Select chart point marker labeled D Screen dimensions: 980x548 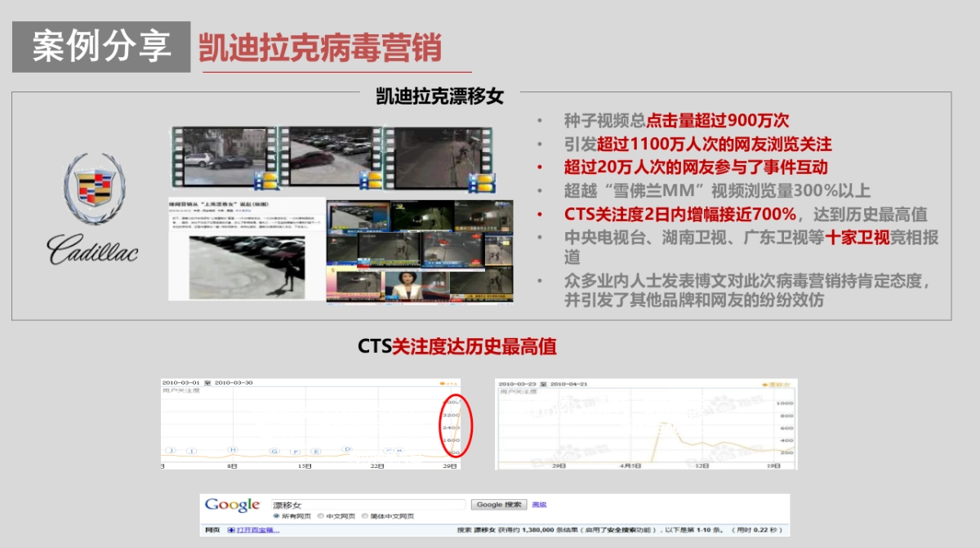tap(349, 448)
